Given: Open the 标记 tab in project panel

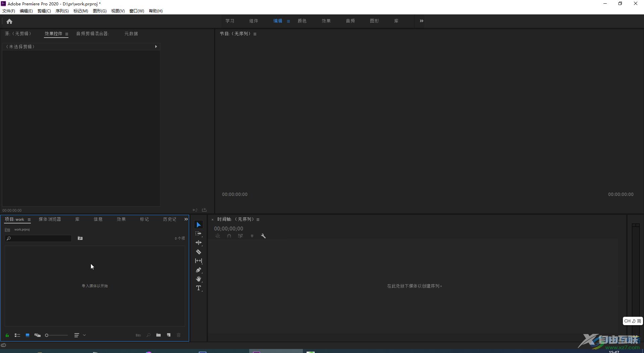Looking at the screenshot, I should point(144,219).
